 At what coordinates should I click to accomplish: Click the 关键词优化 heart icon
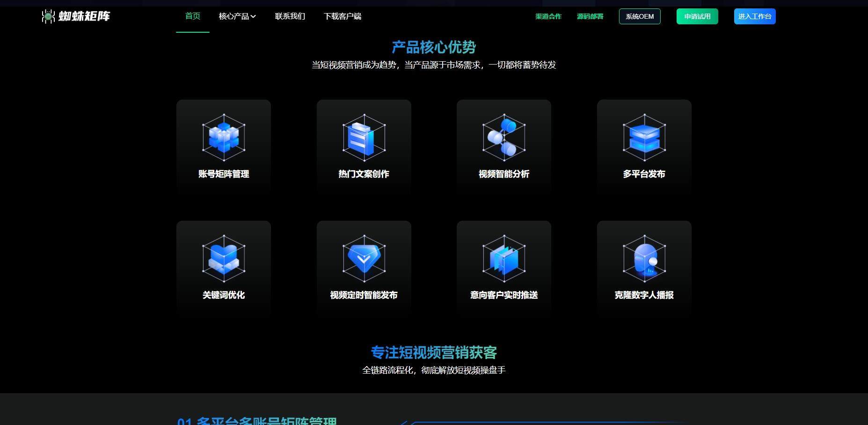tap(224, 259)
